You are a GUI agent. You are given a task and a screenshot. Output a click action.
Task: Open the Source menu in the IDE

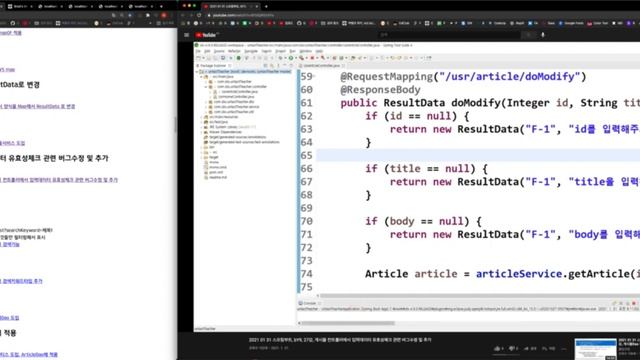pyautogui.click(x=219, y=51)
